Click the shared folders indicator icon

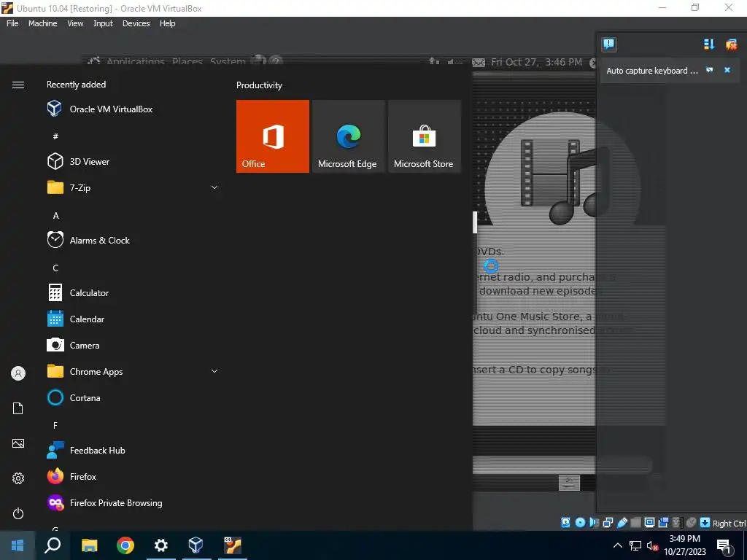click(x=635, y=522)
